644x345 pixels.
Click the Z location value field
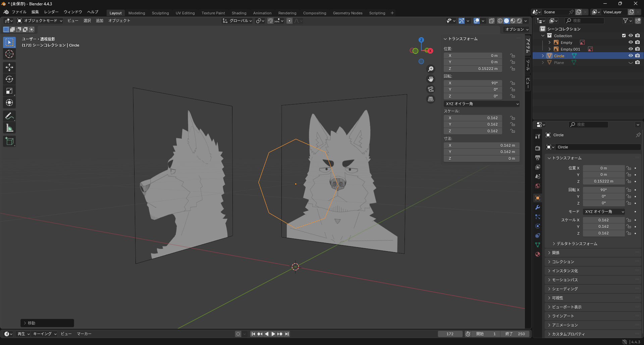pos(473,69)
